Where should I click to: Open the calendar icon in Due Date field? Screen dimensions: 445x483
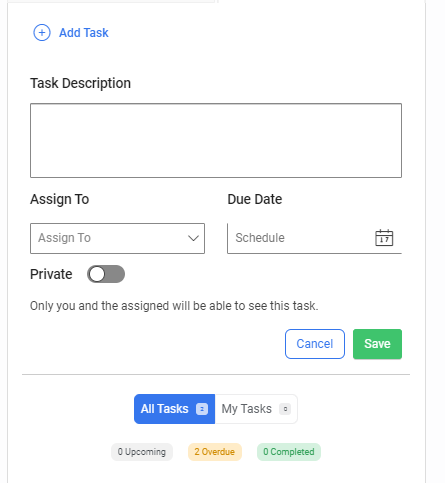[384, 238]
